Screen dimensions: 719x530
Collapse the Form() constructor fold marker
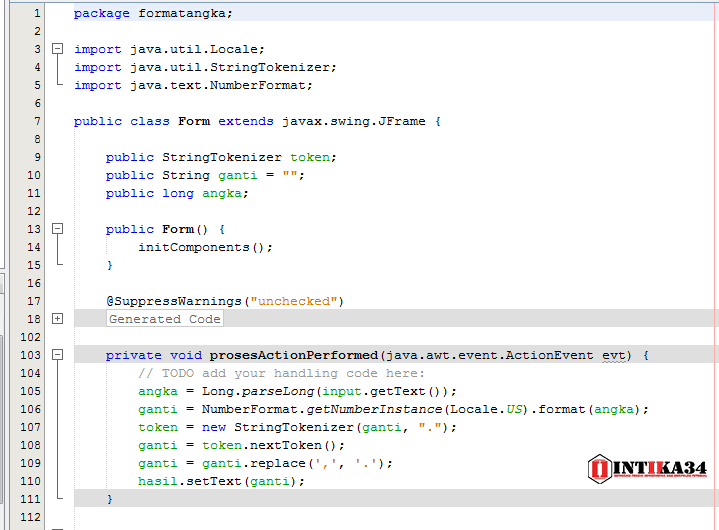(57, 229)
